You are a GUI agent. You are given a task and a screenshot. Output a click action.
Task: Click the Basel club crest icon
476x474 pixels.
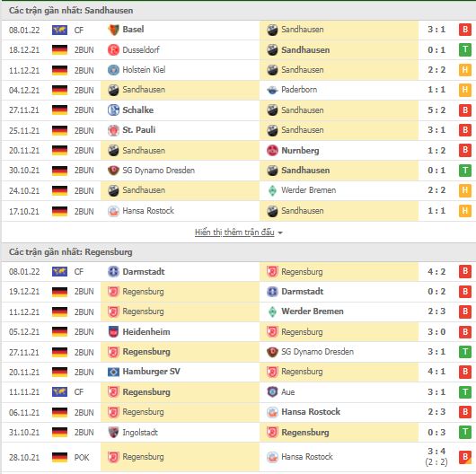(x=113, y=30)
